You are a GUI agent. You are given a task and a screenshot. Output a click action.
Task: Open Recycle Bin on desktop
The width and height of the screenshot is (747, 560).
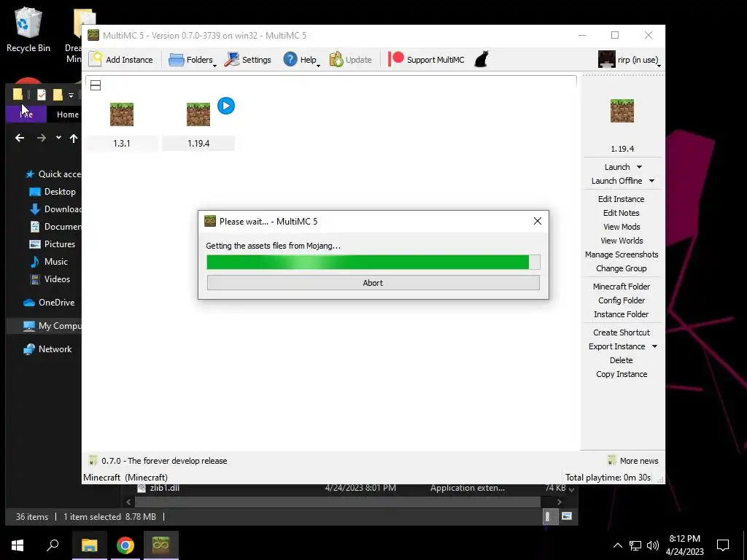[28, 29]
